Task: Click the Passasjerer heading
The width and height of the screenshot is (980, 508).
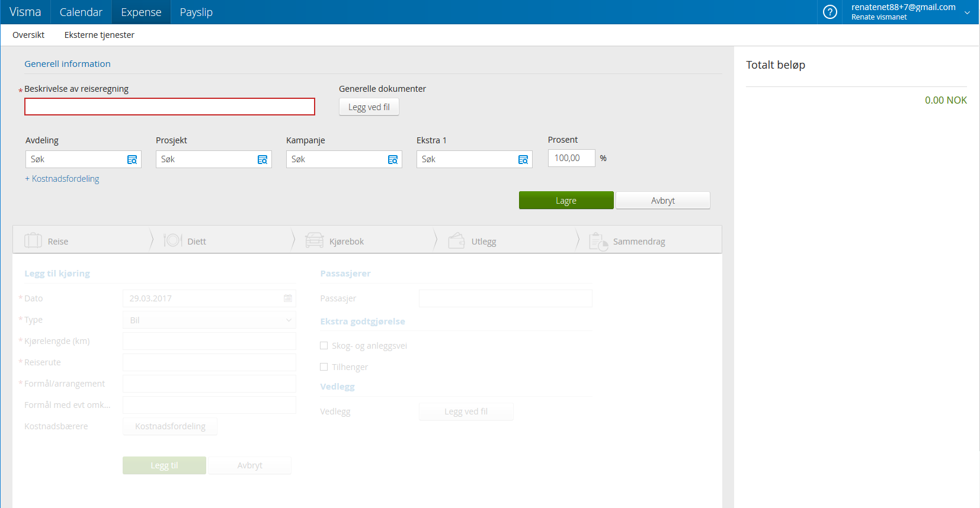Action: [x=345, y=274]
